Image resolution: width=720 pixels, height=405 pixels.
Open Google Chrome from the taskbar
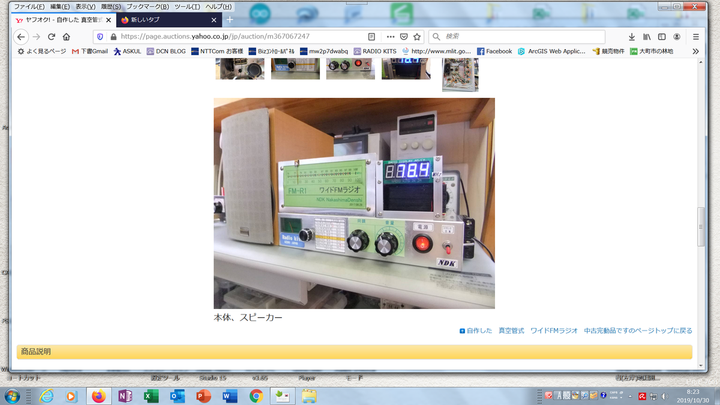click(x=255, y=396)
